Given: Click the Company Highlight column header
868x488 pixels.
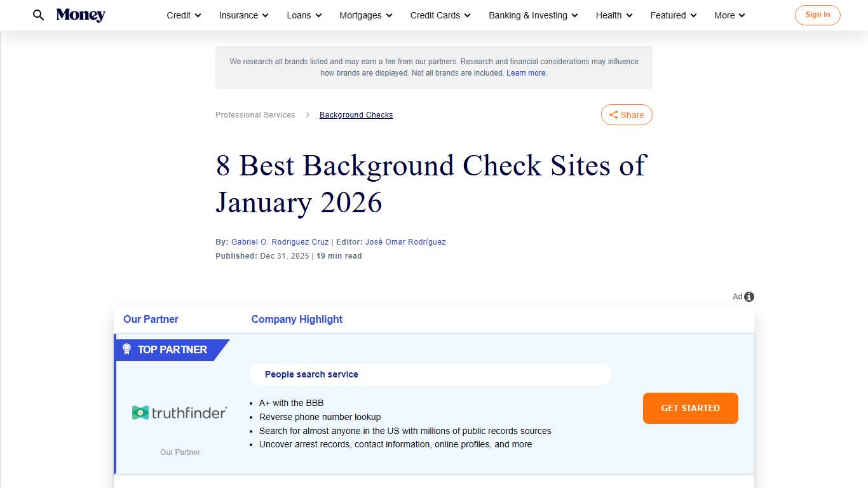Looking at the screenshot, I should [297, 319].
